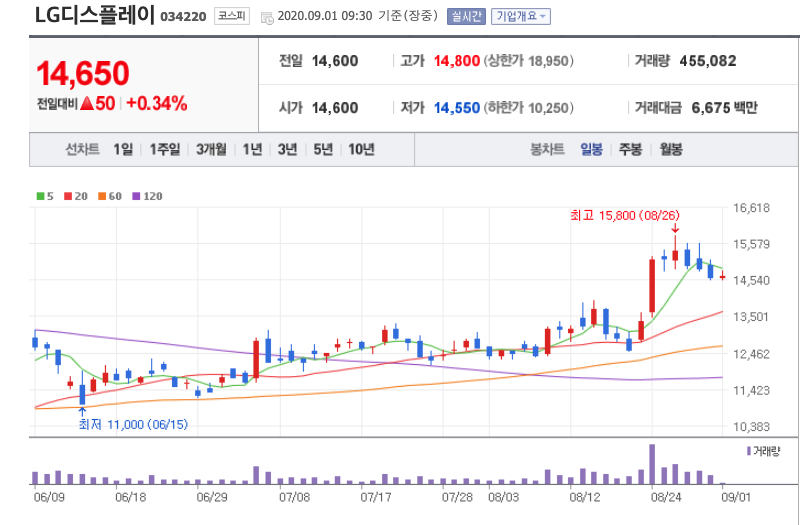The width and height of the screenshot is (800, 525).
Task: Switch to 월봉 monthly candle chart
Action: [x=670, y=149]
